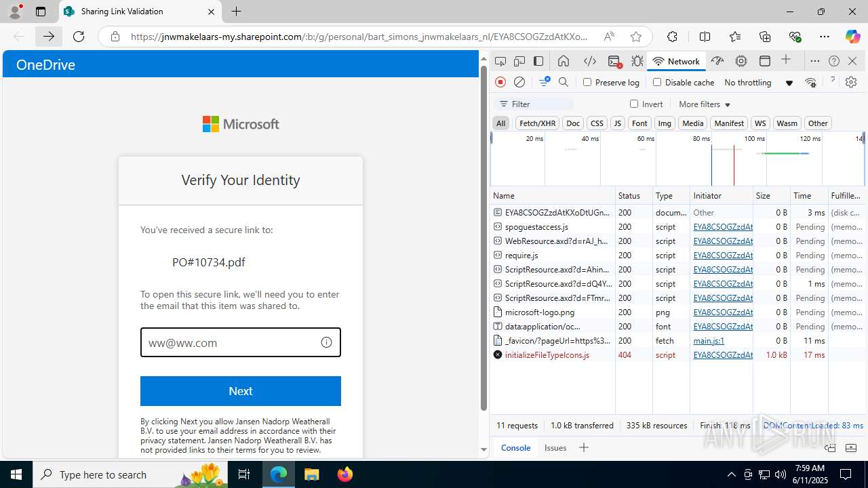Click the network Filter text box
The image size is (868, 488).
click(x=534, y=104)
